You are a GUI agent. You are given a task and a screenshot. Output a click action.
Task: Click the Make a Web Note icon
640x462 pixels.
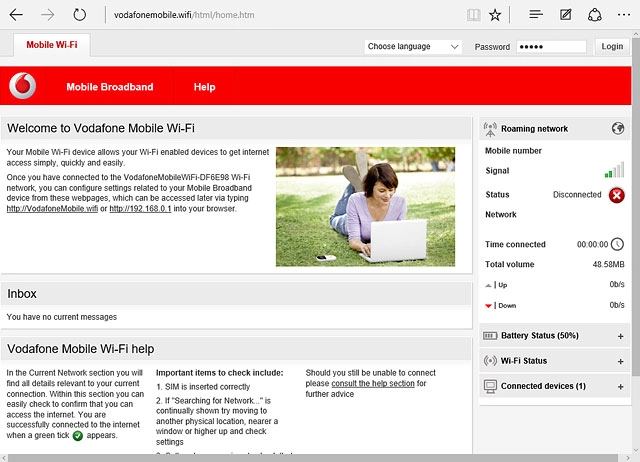coord(566,15)
